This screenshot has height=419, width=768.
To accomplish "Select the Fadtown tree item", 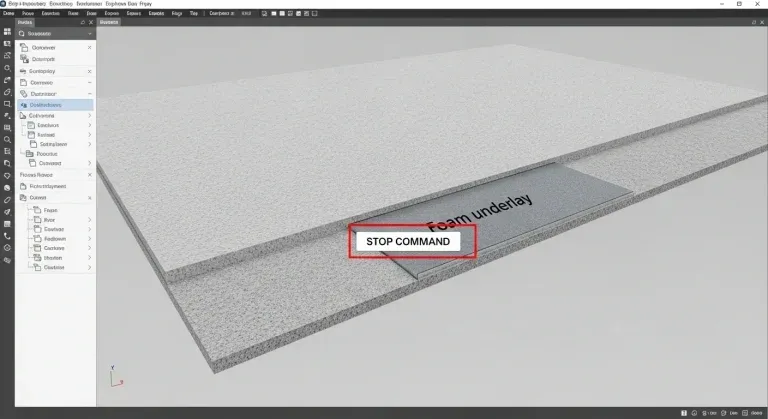I will tap(49, 239).
